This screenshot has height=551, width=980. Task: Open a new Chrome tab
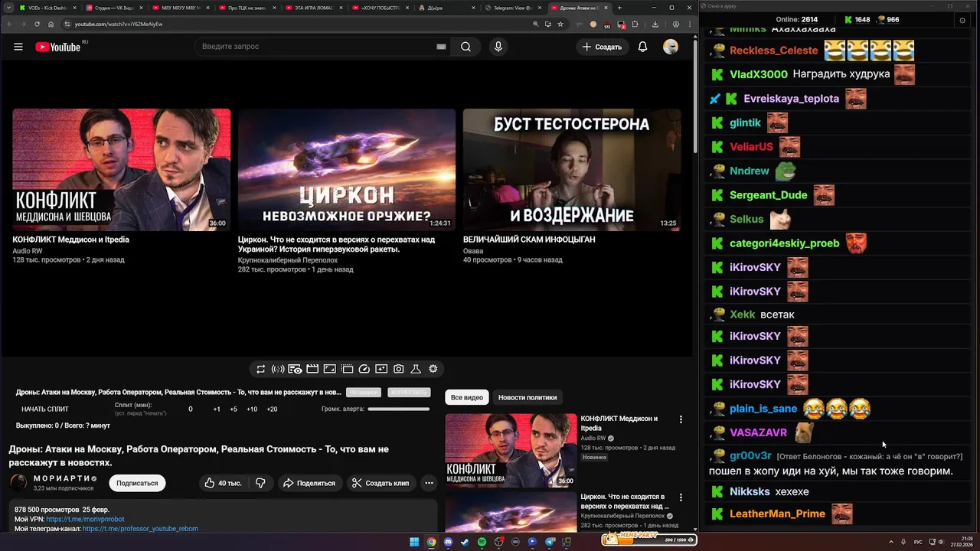(620, 8)
